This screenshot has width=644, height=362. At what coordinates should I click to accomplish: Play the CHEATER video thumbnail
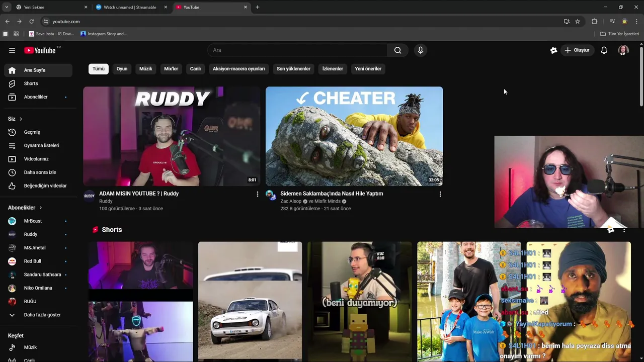[x=354, y=136]
